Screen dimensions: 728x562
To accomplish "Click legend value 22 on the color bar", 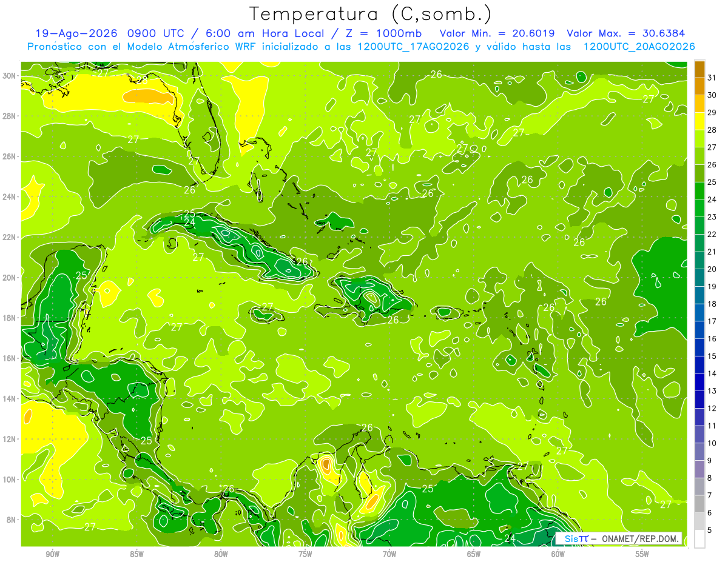I will coord(712,234).
